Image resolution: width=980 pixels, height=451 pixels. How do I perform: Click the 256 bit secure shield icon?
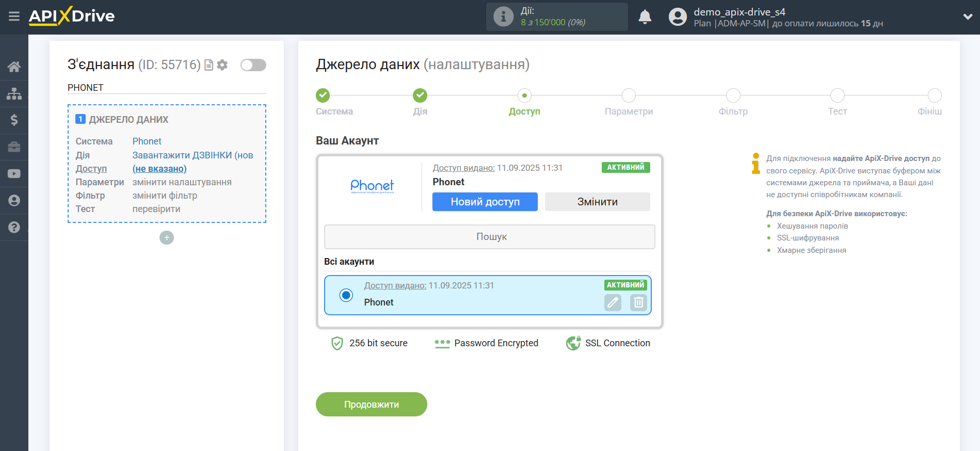click(x=337, y=343)
